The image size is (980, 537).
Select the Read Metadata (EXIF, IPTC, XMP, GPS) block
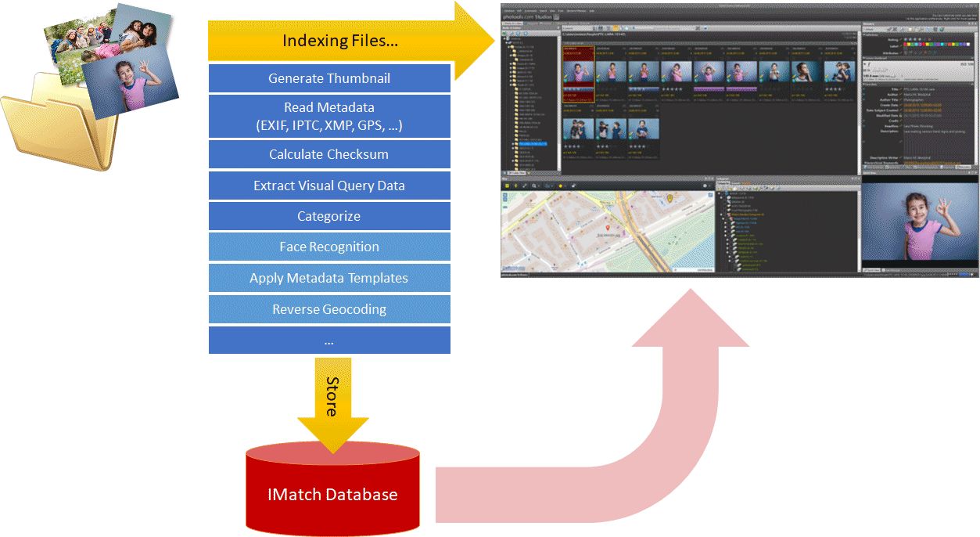[329, 116]
